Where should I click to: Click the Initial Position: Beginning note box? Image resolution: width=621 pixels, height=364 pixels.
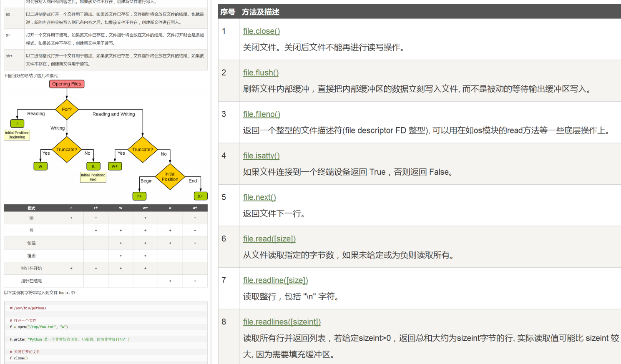point(17,135)
